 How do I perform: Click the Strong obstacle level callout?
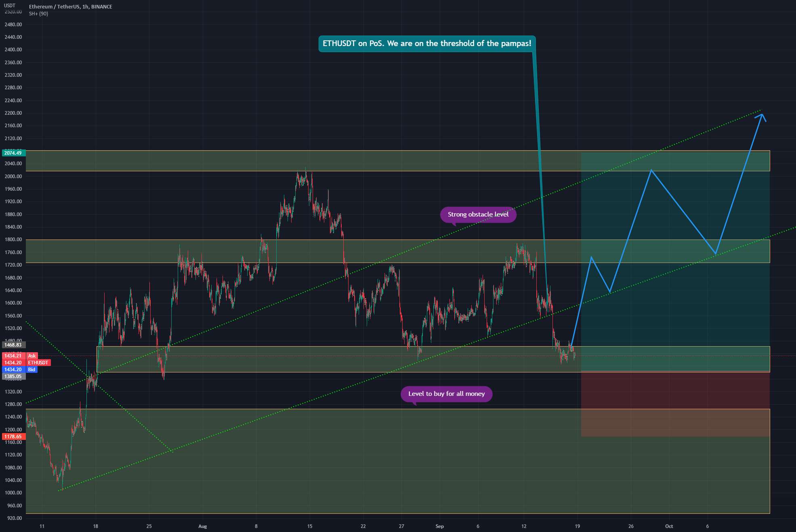click(x=478, y=214)
